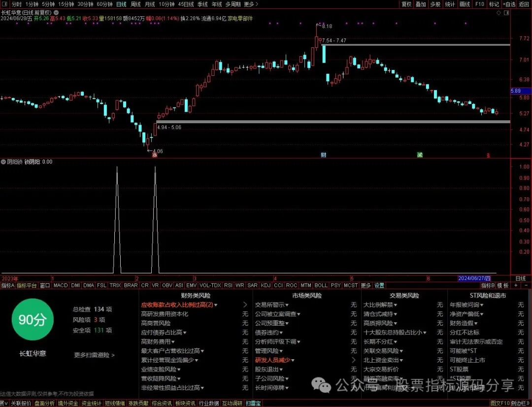This screenshot has height=407, width=532.
Task: Click the plus zoom button in indicator bar
Action: [x=516, y=285]
